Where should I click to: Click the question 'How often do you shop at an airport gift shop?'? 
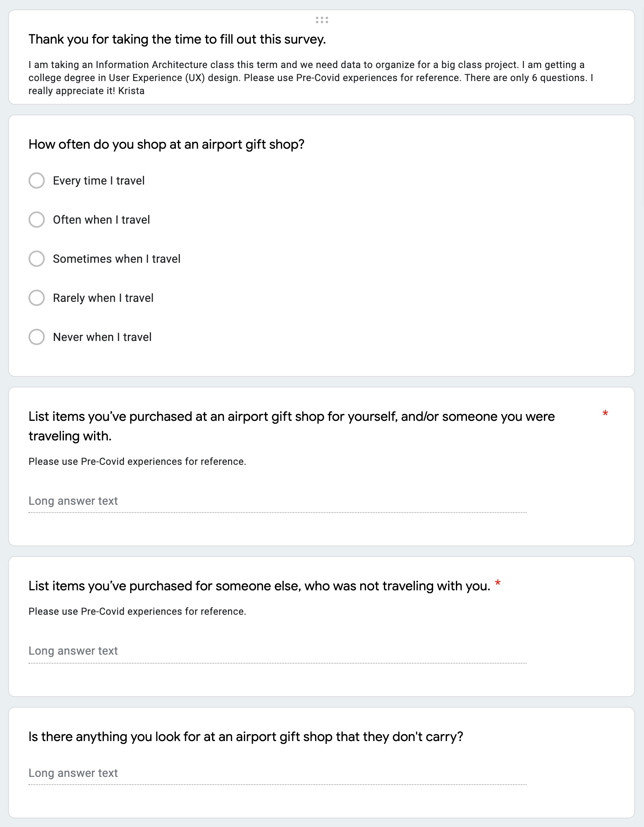click(x=166, y=145)
